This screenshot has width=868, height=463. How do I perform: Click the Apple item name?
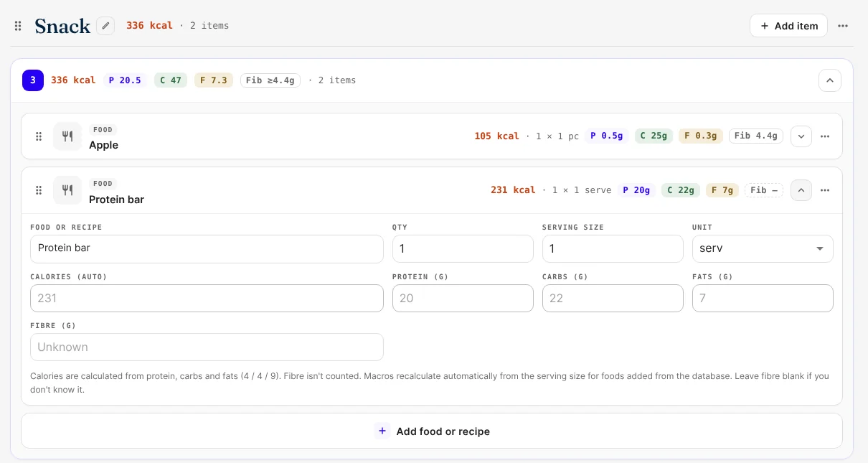(103, 145)
